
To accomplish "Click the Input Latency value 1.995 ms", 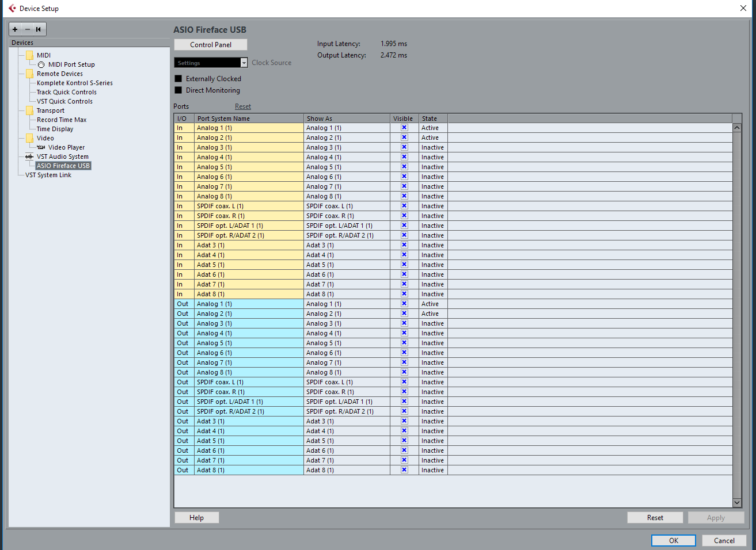I will click(394, 44).
